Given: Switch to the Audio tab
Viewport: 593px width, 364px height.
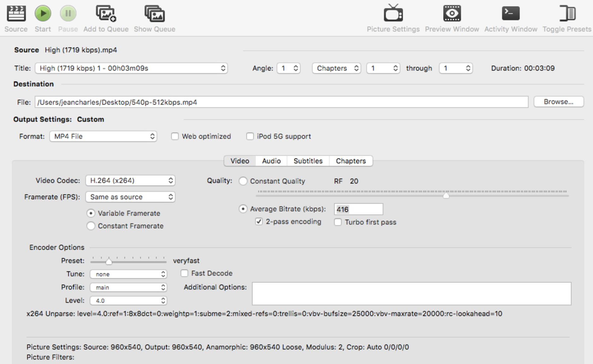Looking at the screenshot, I should 271,161.
